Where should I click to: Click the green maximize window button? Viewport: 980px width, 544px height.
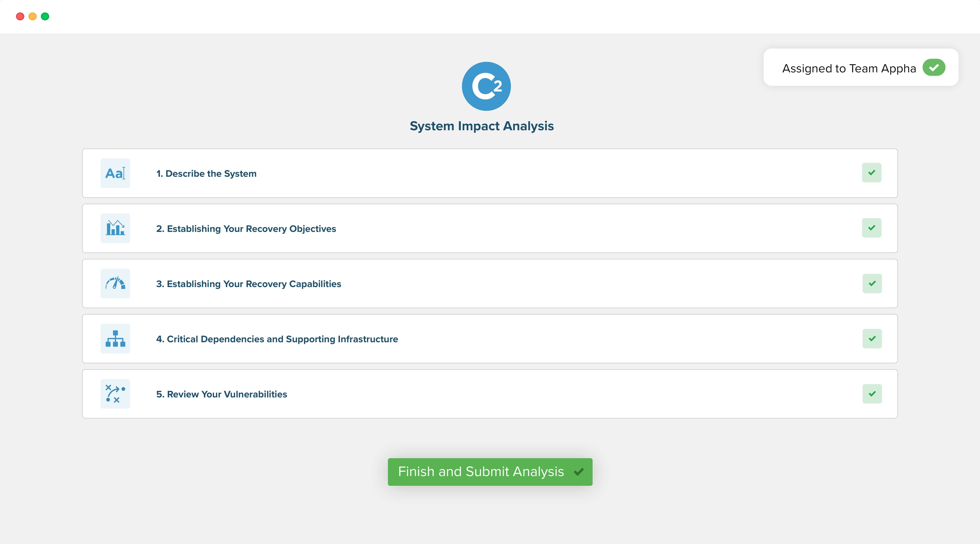(x=45, y=16)
